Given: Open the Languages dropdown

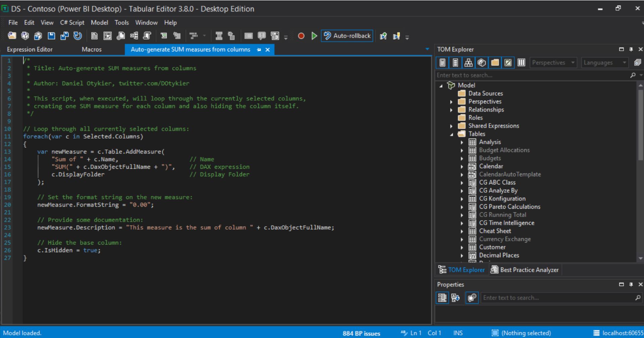Looking at the screenshot, I should (604, 63).
